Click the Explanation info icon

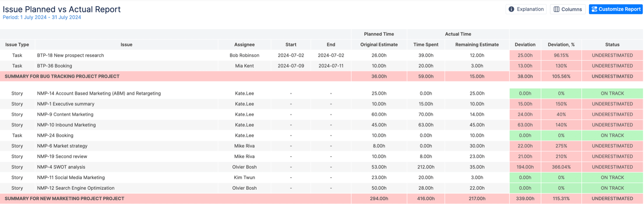[x=511, y=9]
